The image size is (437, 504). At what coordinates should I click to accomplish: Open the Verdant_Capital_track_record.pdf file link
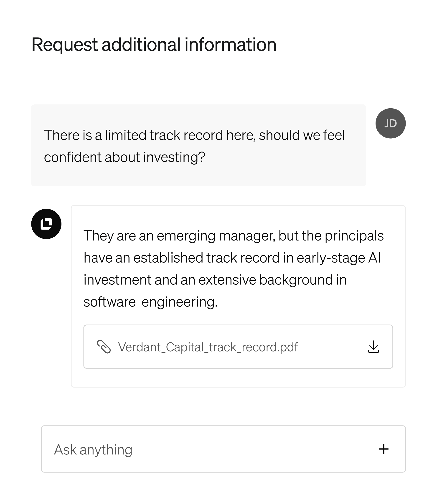[208, 347]
